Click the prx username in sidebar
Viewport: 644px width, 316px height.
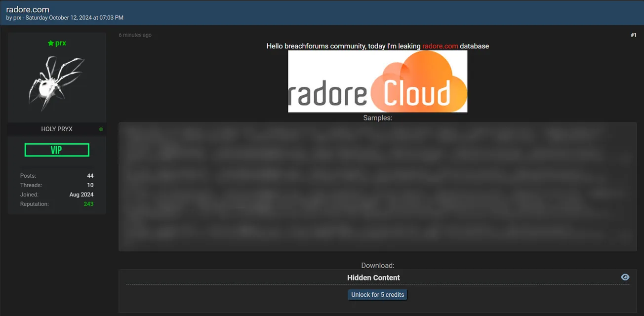[61, 43]
